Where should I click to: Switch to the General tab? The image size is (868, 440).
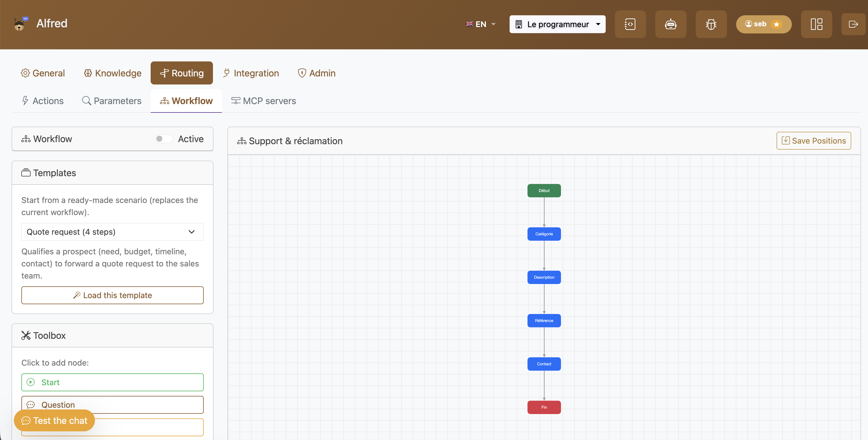(x=43, y=73)
